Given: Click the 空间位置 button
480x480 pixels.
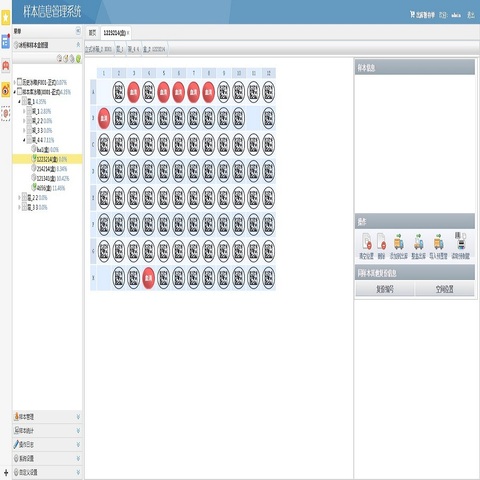Looking at the screenshot, I should tap(445, 289).
